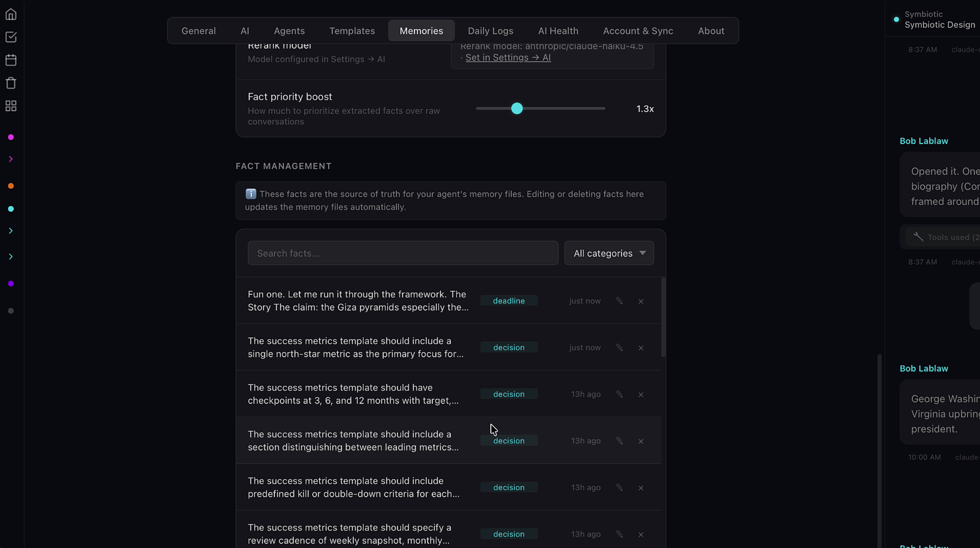The height and width of the screenshot is (548, 980).
Task: Switch to the Daily Logs tab
Action: click(490, 31)
